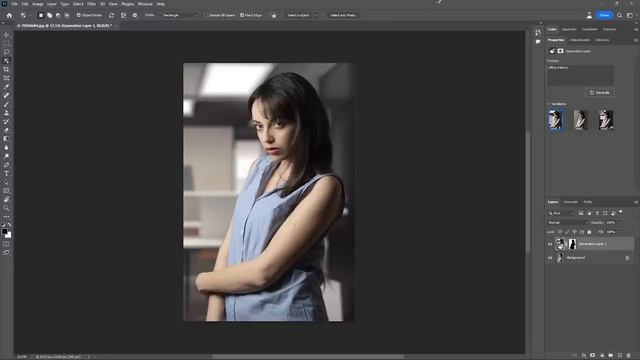Hide the Background layer visibility eye

point(550,258)
